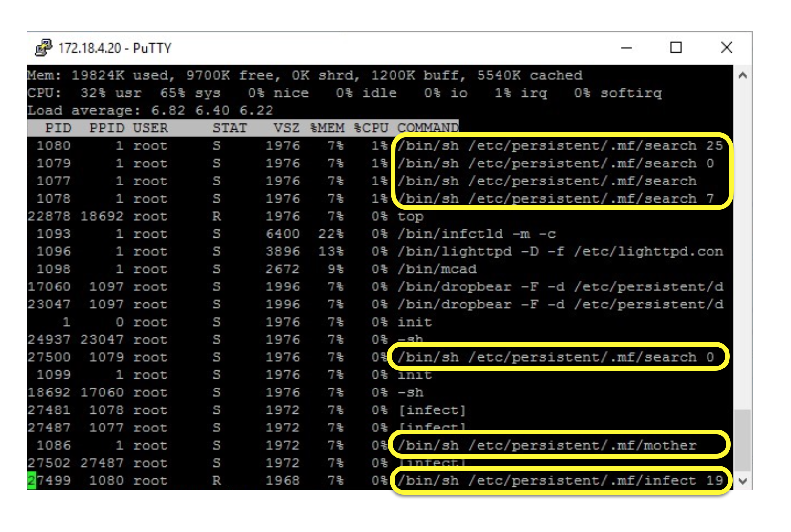
Task: Click PID 1079 in the process list
Action: pos(54,163)
